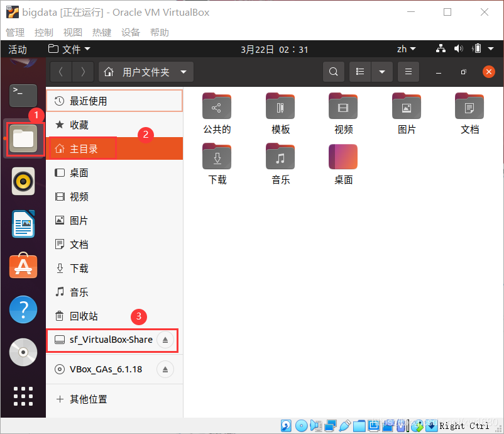Open 其他位置 in sidebar

click(114, 399)
